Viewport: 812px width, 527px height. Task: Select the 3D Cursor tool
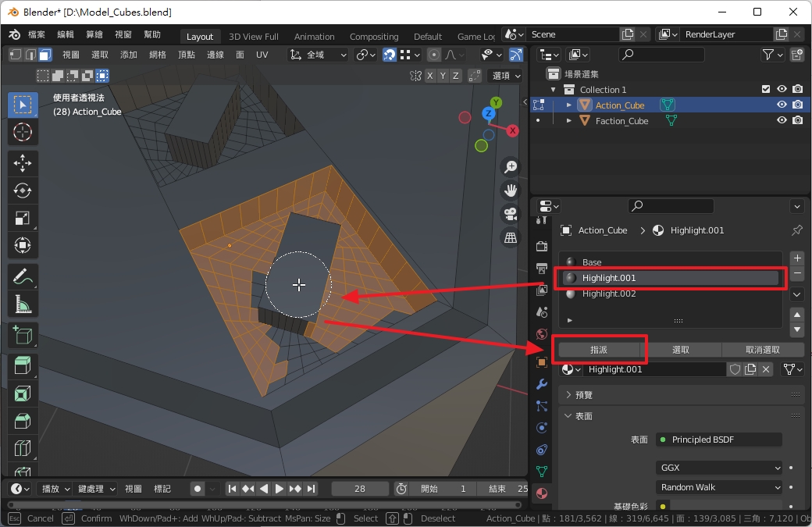23,133
